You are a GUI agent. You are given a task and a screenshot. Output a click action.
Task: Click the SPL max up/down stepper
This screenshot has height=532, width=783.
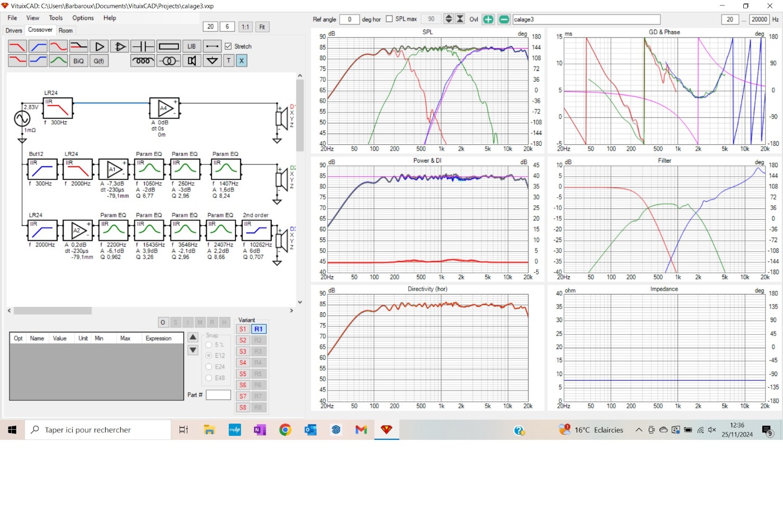coord(449,19)
